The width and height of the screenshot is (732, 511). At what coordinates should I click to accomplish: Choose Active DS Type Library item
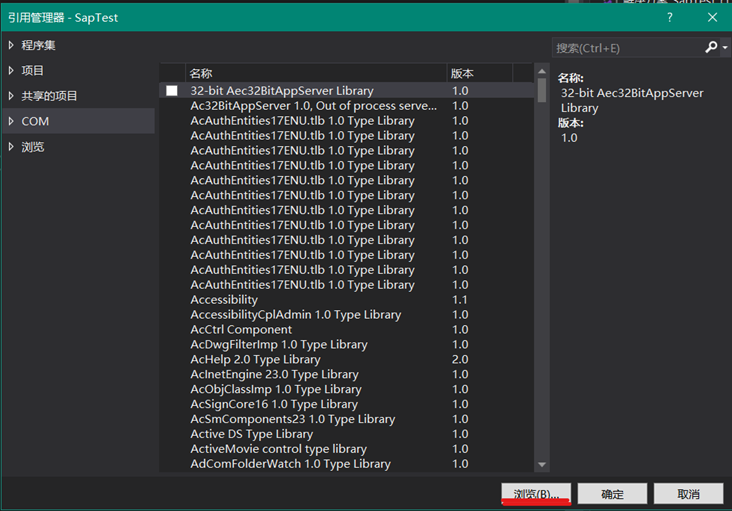251,434
